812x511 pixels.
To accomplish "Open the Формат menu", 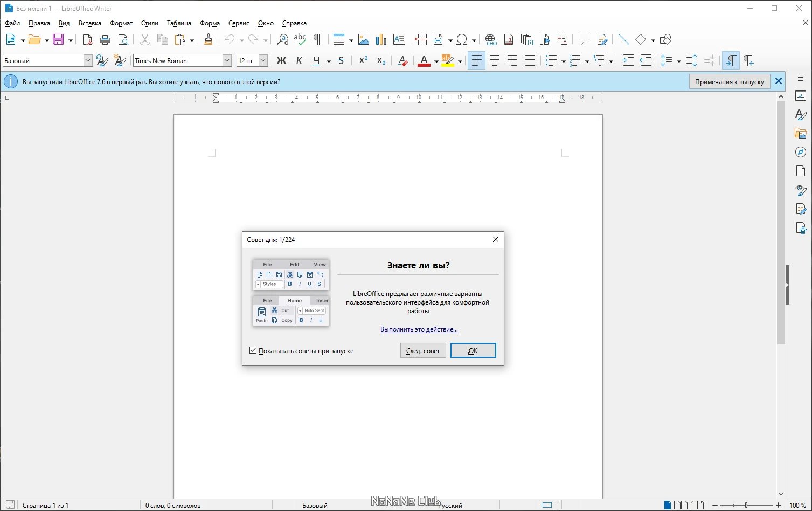I will tap(121, 23).
